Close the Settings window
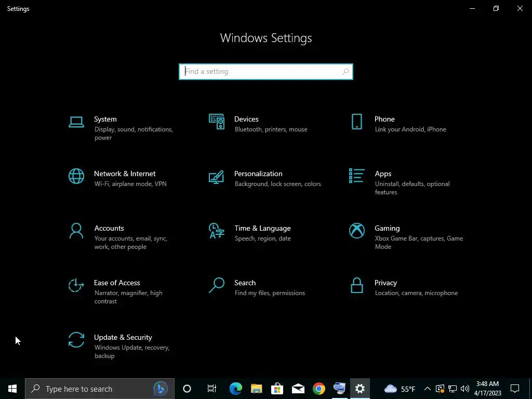This screenshot has height=399, width=532. click(x=520, y=8)
